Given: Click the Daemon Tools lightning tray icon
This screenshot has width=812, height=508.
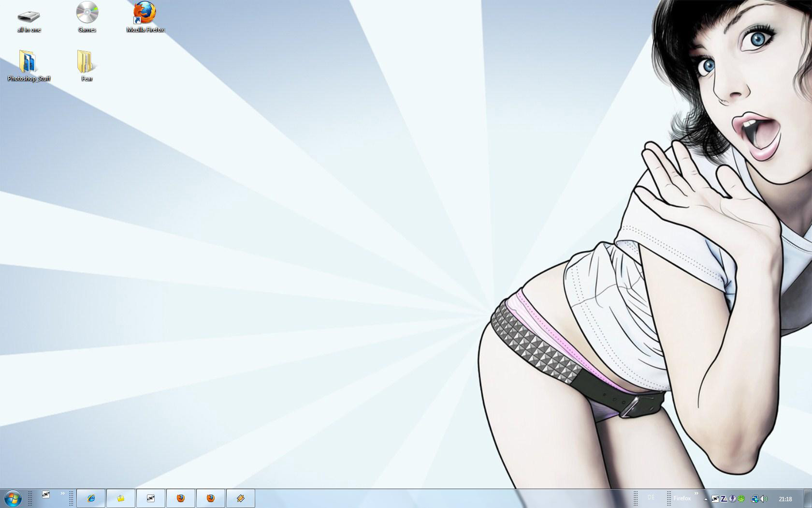Looking at the screenshot, I should (732, 499).
